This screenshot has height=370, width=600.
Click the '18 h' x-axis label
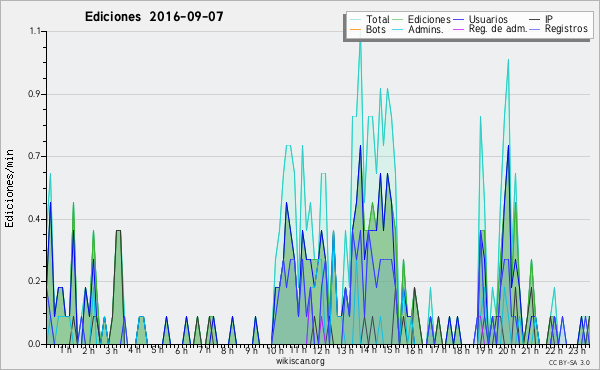[x=461, y=350]
